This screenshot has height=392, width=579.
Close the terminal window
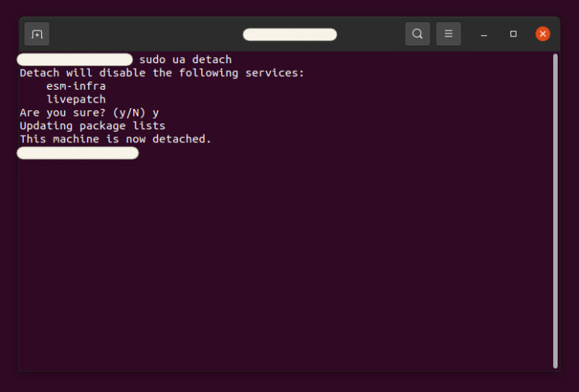point(542,34)
